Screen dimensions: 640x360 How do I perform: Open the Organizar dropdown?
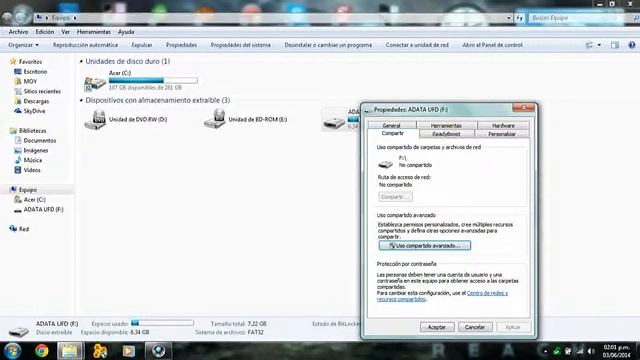point(23,45)
